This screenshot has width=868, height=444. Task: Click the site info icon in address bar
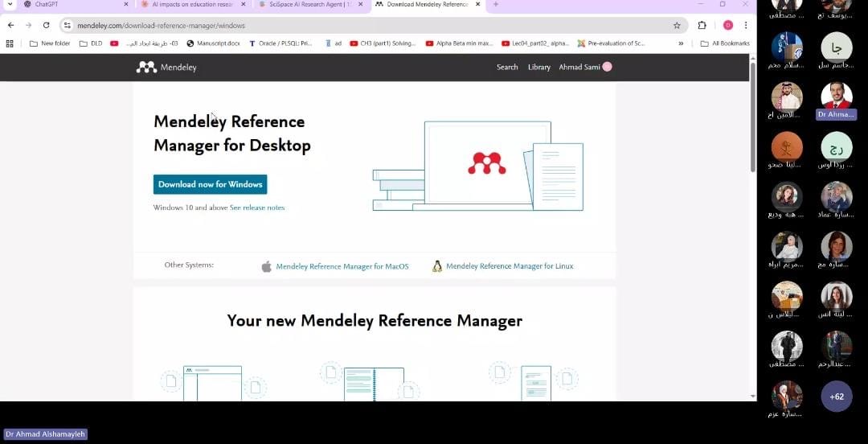(x=68, y=26)
